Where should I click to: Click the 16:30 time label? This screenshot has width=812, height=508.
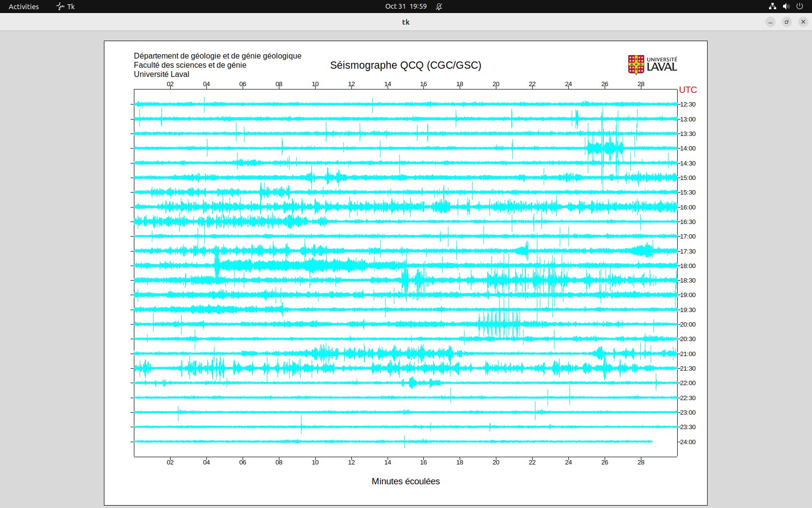[688, 222]
